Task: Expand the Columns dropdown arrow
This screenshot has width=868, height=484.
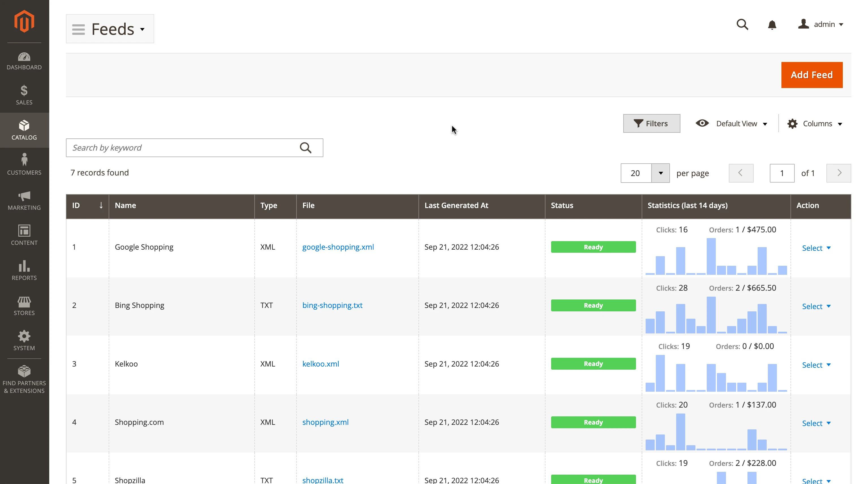Action: [x=840, y=124]
